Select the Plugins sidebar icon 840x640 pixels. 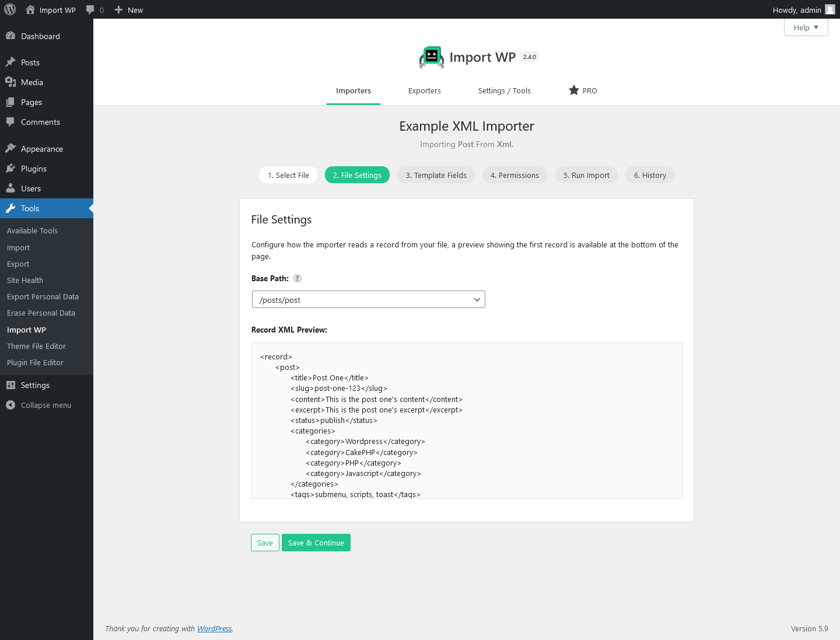point(12,169)
